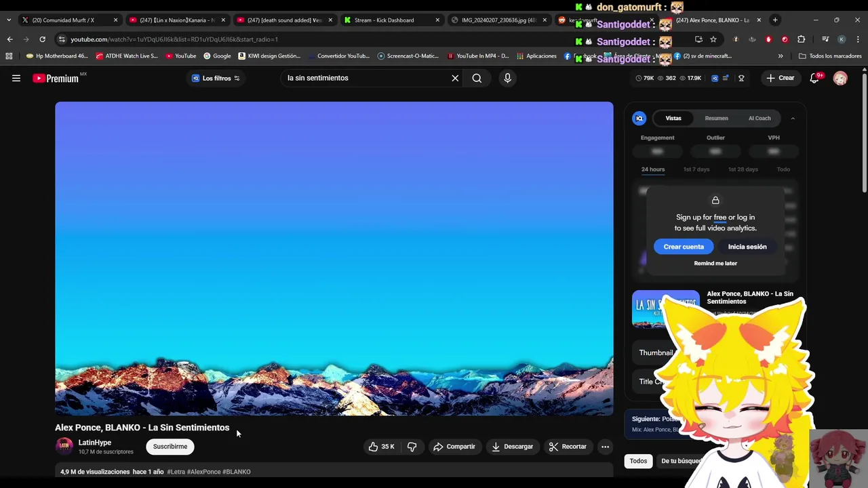868x488 pixels.
Task: Open La Sin Sentimientos playlist thumbnail
Action: (665, 309)
